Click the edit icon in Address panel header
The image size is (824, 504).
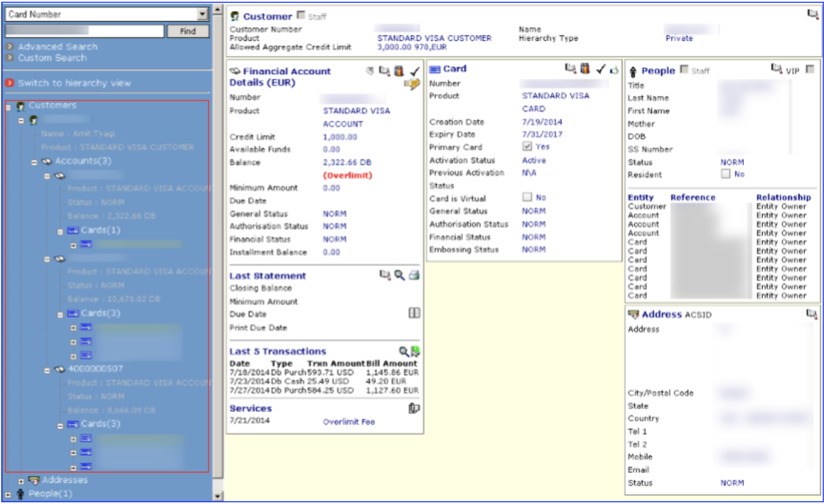click(x=811, y=314)
